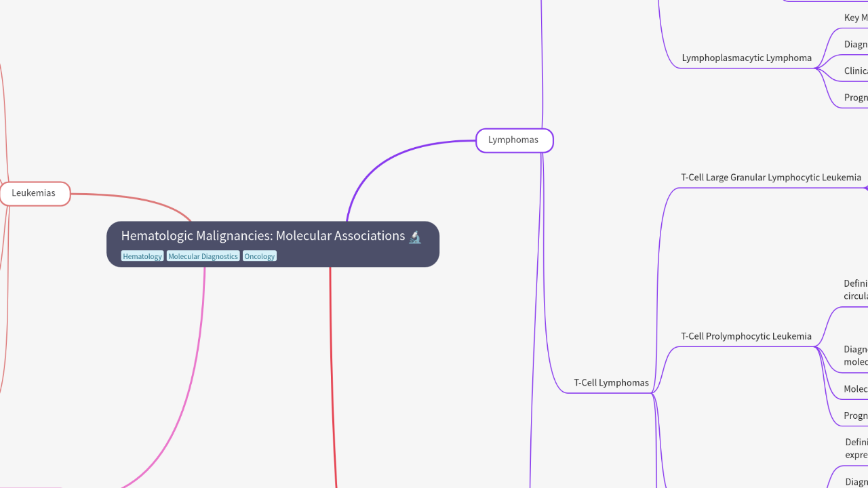Image resolution: width=868 pixels, height=488 pixels.
Task: Click the microscope emoji icon in title
Action: click(415, 237)
